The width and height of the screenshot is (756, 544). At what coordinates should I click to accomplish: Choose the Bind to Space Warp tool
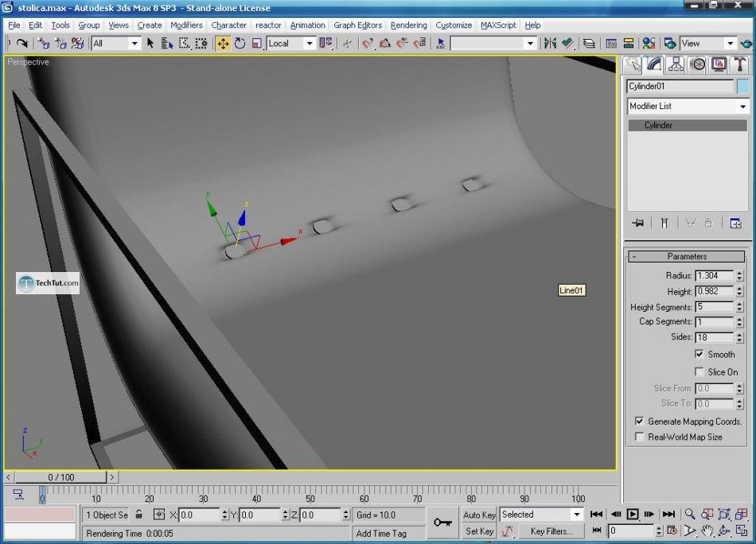(x=77, y=44)
